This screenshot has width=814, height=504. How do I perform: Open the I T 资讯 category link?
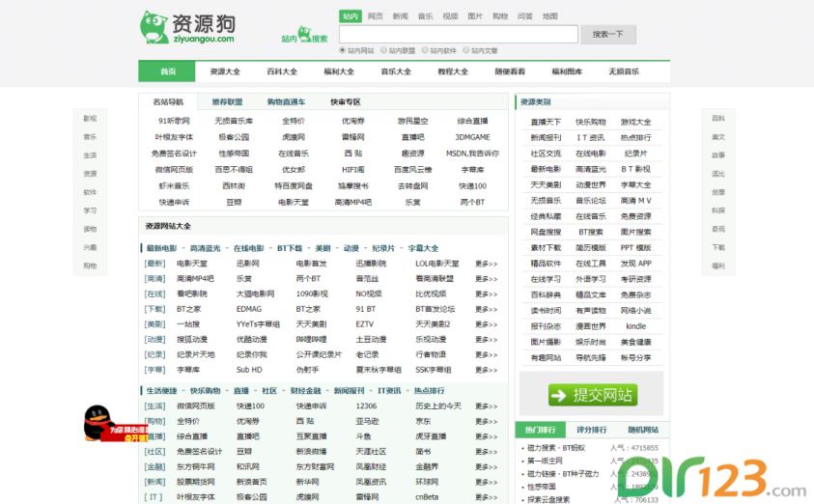(x=591, y=137)
